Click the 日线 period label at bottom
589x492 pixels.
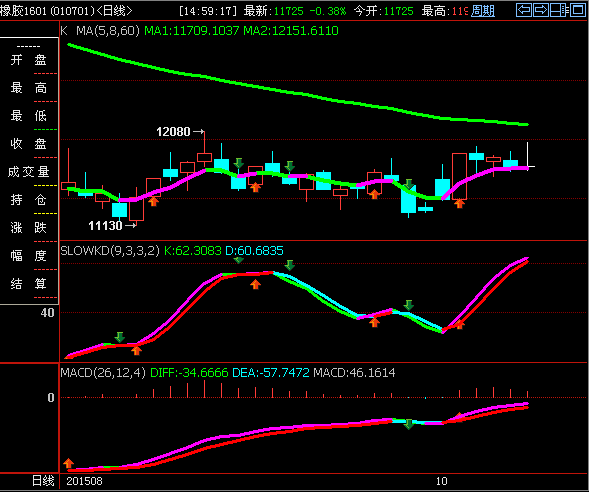(43, 481)
